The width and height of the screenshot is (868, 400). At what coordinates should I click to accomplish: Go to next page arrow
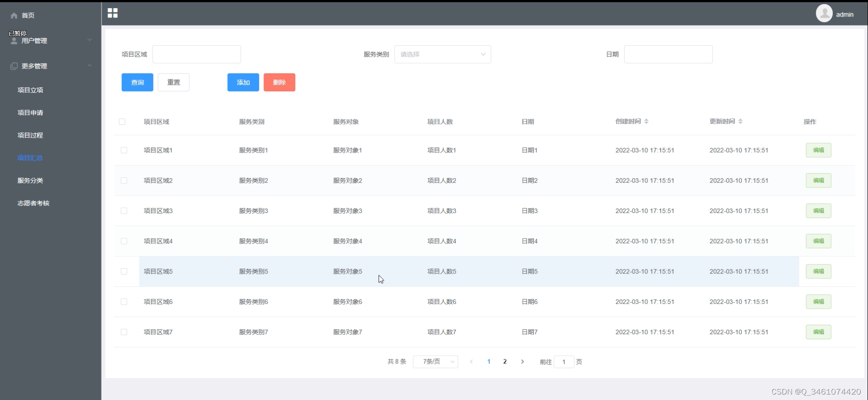pos(522,362)
